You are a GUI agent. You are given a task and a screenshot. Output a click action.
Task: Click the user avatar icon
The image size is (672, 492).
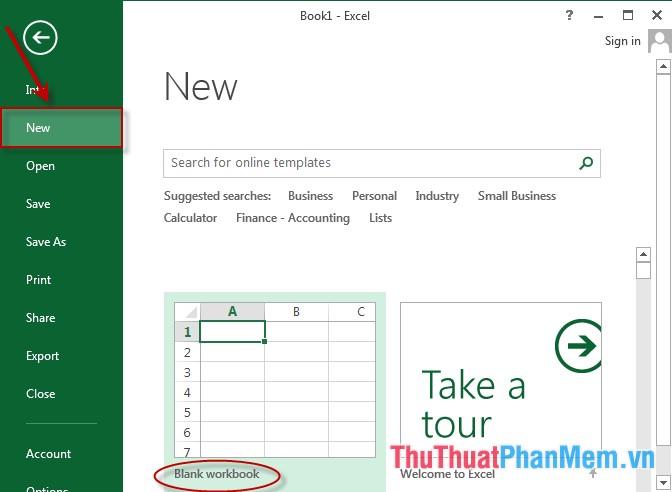(x=660, y=41)
